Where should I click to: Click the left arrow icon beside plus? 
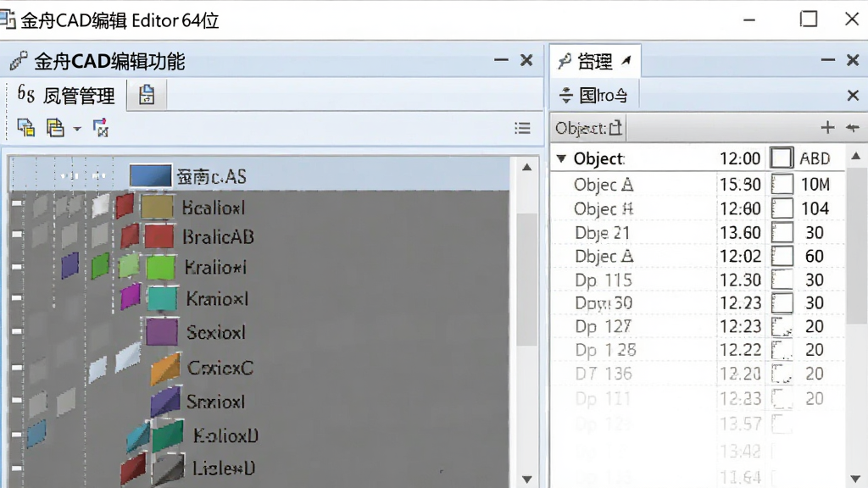tap(853, 128)
